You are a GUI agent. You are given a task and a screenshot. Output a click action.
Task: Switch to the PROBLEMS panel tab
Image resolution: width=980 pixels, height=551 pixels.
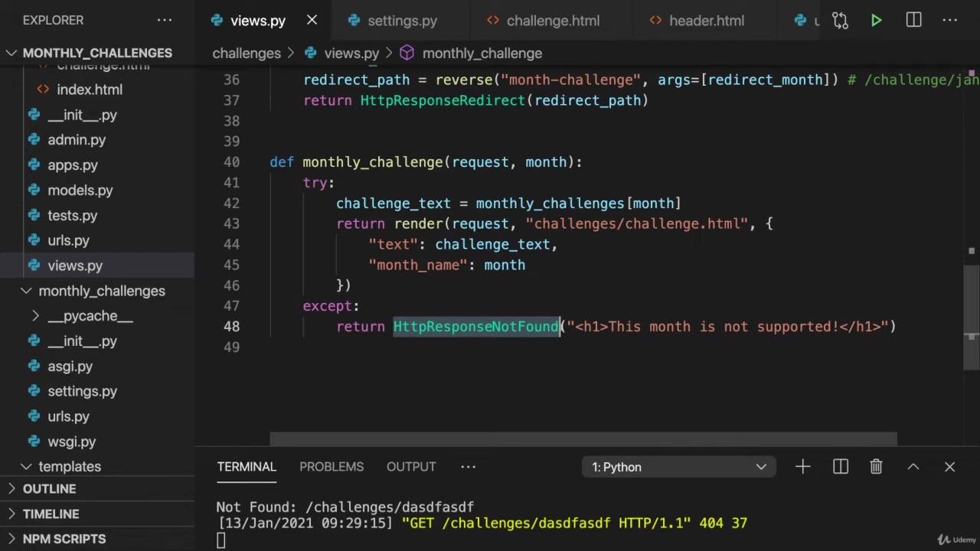(331, 467)
